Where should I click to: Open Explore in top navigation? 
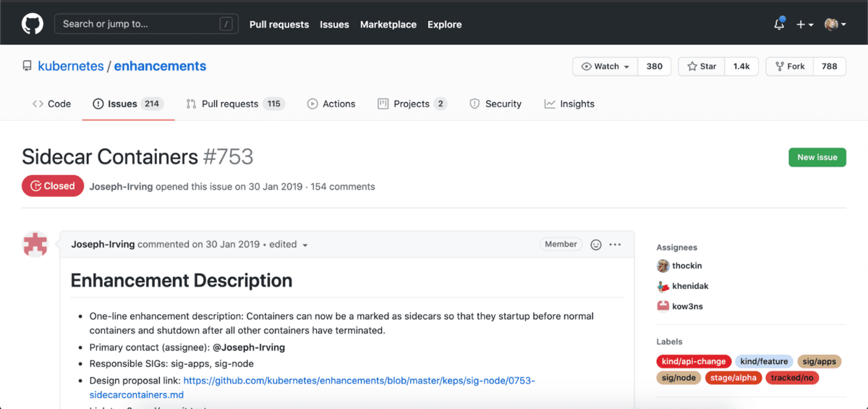(444, 24)
